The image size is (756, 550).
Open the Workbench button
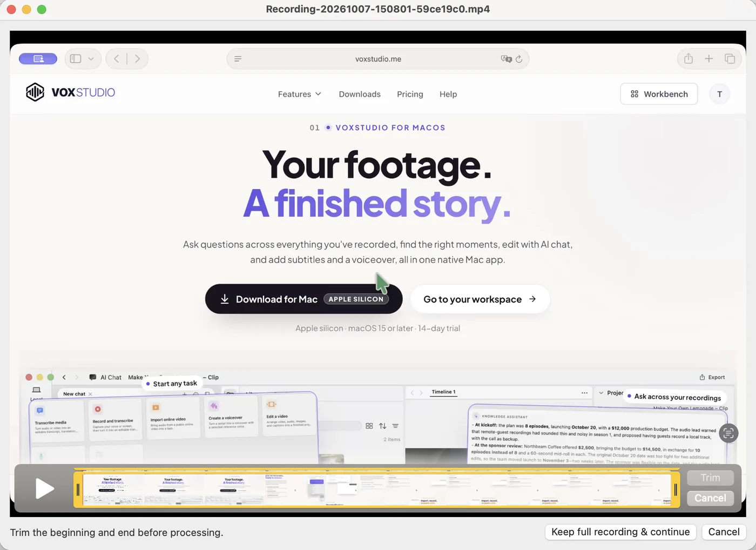coord(659,94)
